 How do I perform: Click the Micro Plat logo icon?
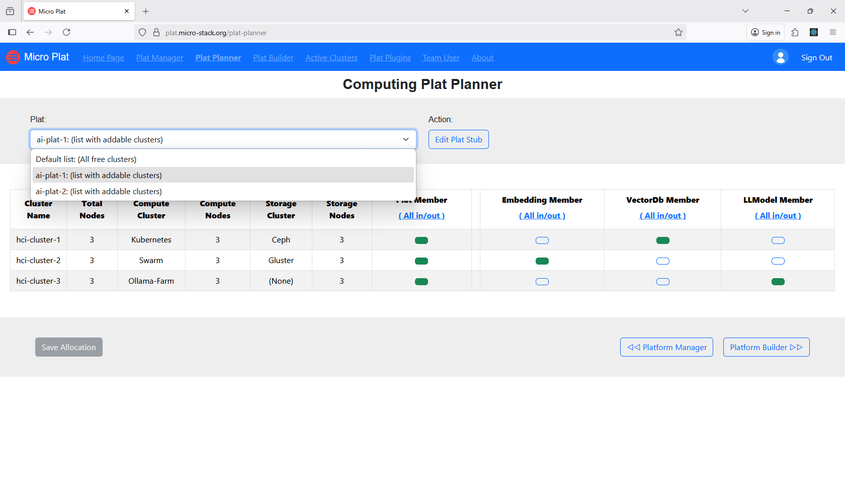pyautogui.click(x=13, y=57)
